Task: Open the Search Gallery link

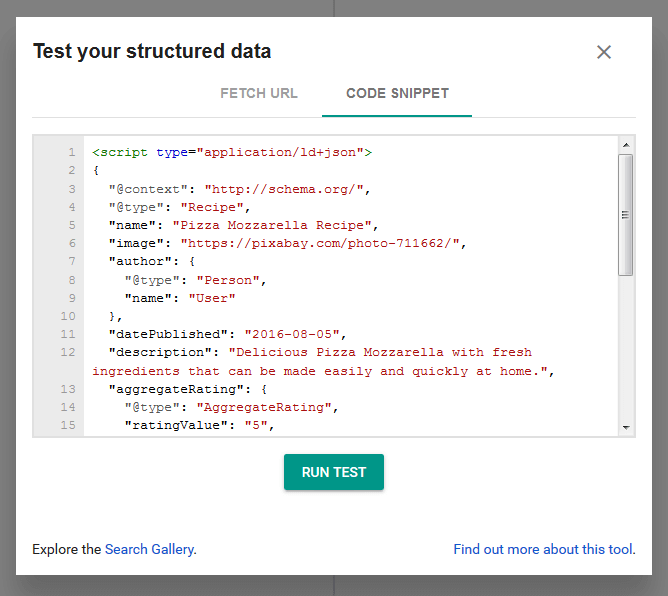Action: [x=150, y=549]
